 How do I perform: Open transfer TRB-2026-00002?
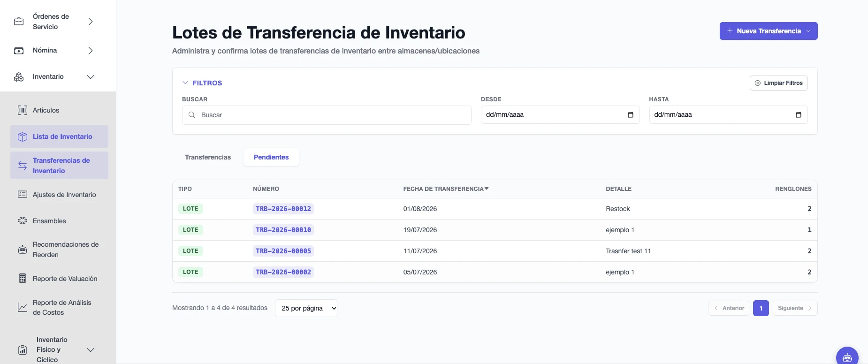(x=283, y=272)
